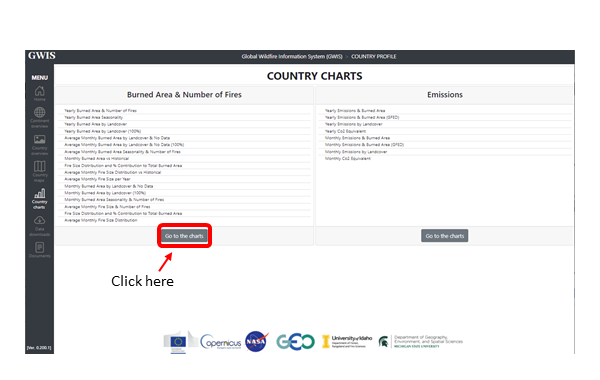The width and height of the screenshot is (600, 380).
Task: Click the University of Idaho logo
Action: 347,341
